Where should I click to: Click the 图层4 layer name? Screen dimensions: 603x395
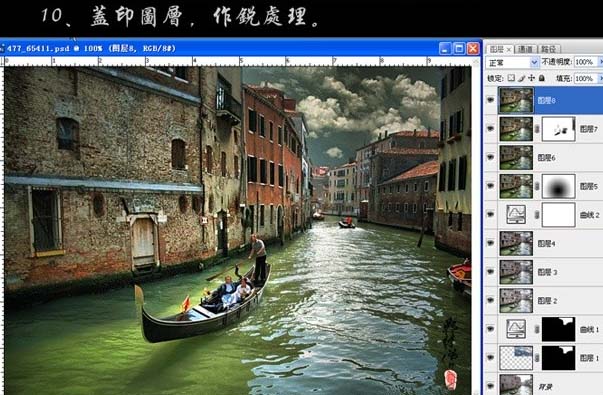tap(546, 243)
